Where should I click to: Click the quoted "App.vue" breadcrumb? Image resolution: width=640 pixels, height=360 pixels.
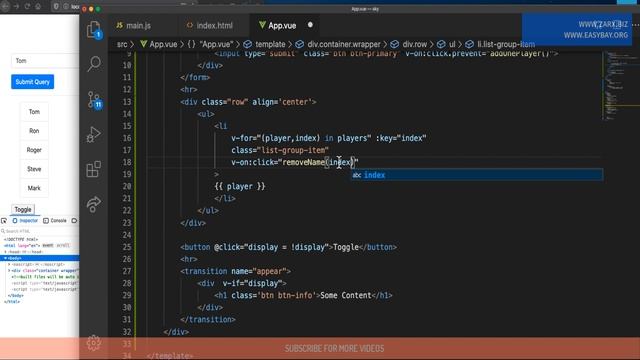[211, 44]
